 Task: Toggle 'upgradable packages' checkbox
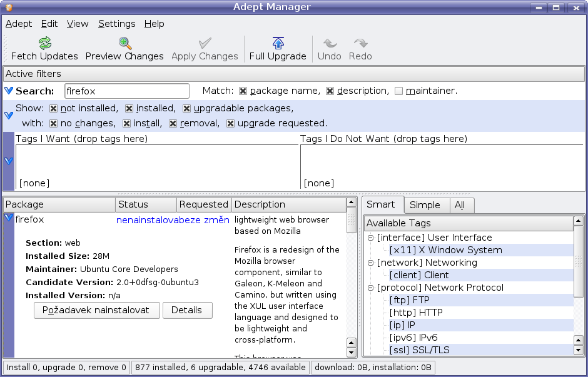click(186, 109)
